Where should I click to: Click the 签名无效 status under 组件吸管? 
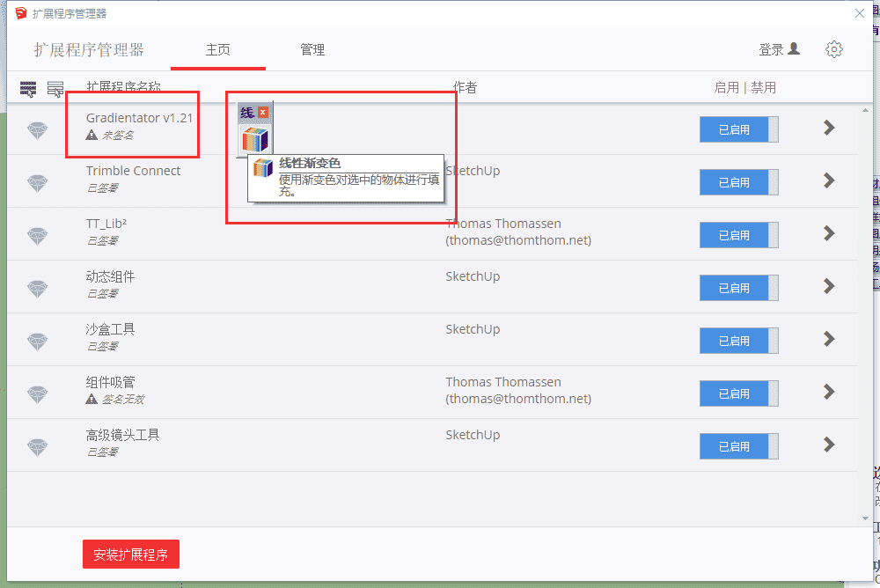(123, 400)
